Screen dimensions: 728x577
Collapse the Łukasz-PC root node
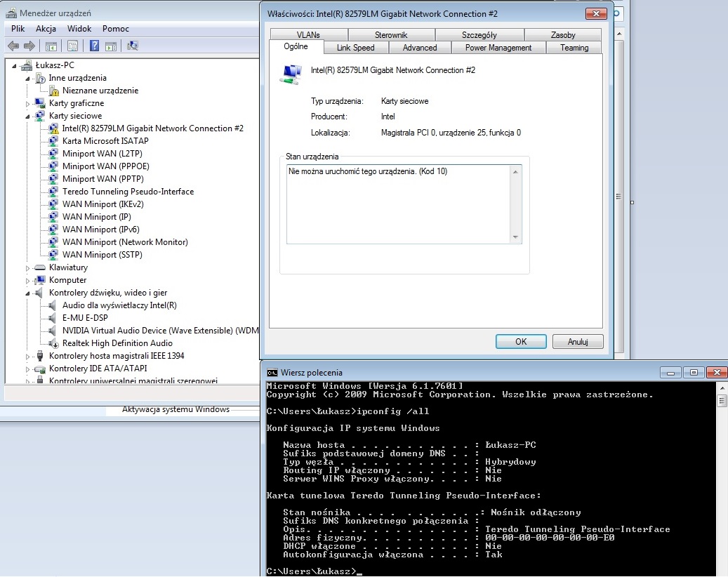14,66
